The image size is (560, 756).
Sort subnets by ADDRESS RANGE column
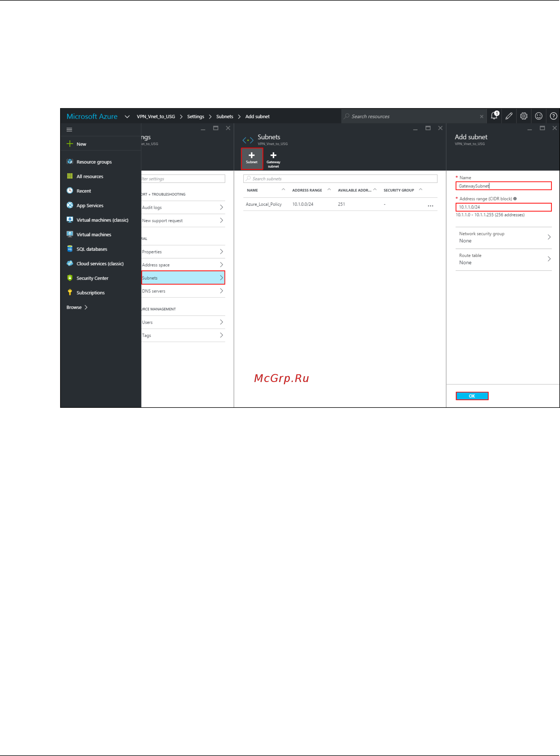(x=307, y=190)
